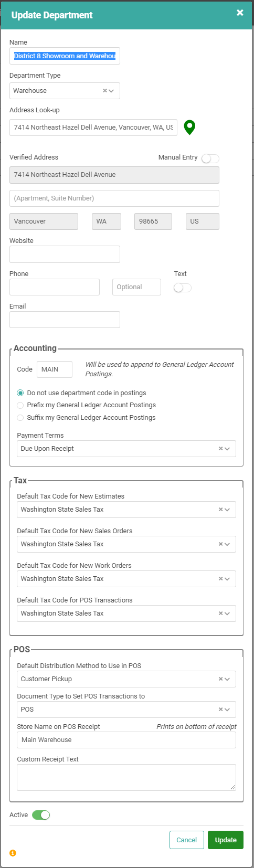The width and height of the screenshot is (254, 868).
Task: Click the orange info icon at bottom left
Action: pos(13,853)
